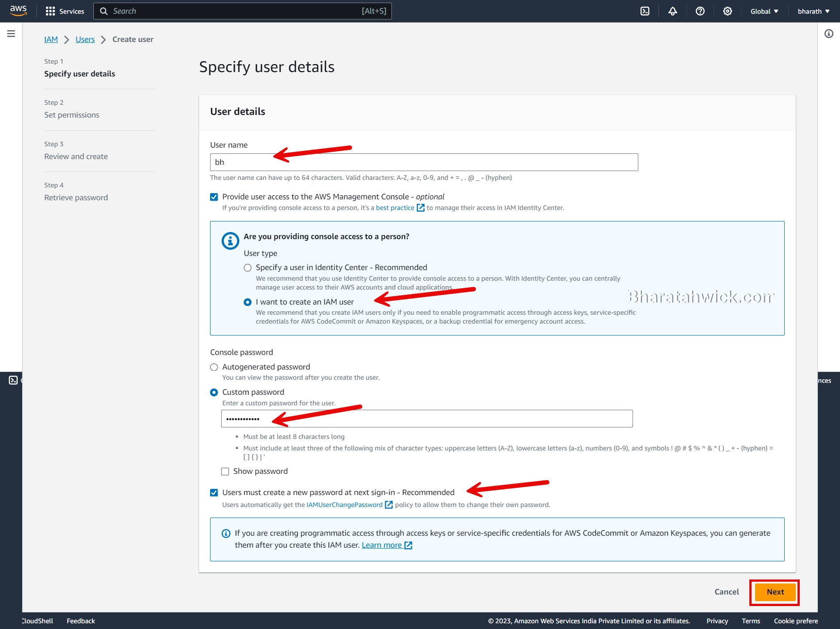Click the external link icon after IAMUserChangePassword
The width and height of the screenshot is (840, 629).
click(x=389, y=505)
